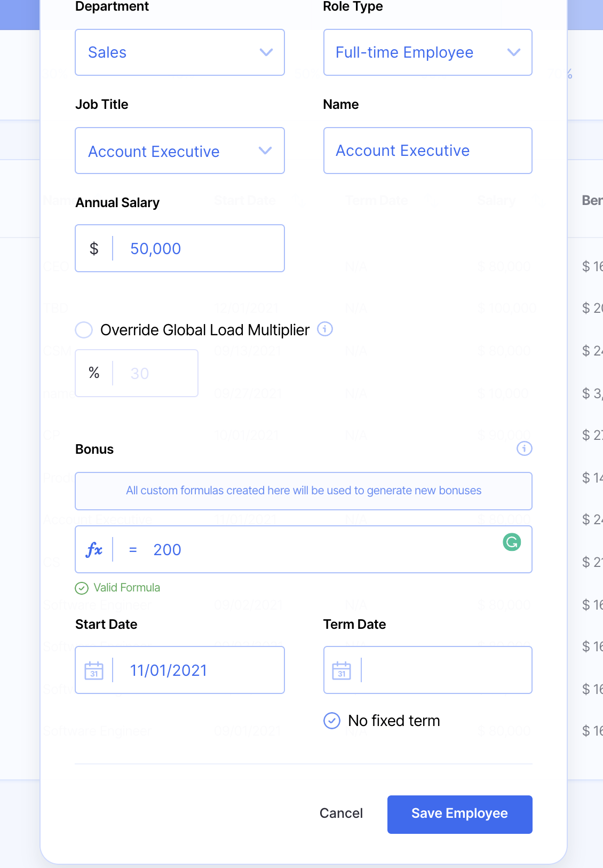Click info icon beside Override Global Load Multiplier
603x868 pixels.
click(325, 329)
